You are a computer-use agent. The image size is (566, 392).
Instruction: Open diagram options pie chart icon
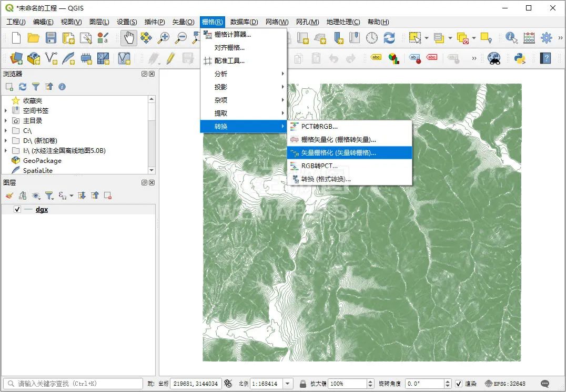394,58
